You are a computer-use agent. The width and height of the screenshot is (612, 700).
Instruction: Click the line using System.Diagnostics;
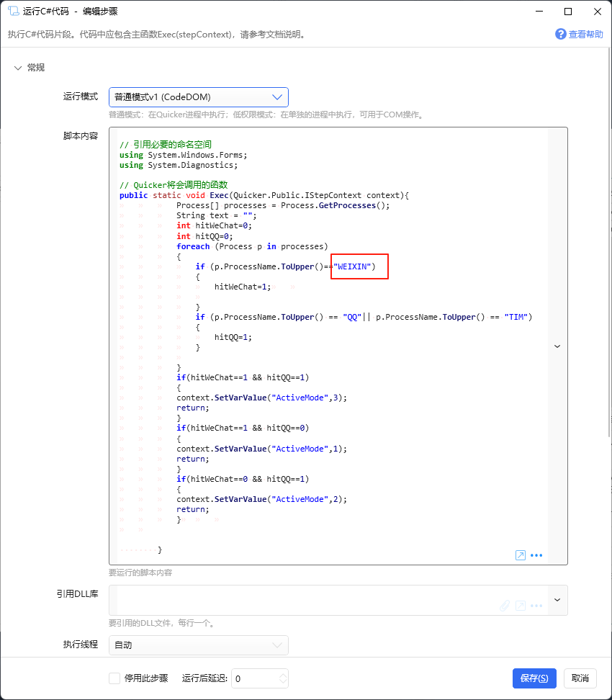(x=179, y=165)
